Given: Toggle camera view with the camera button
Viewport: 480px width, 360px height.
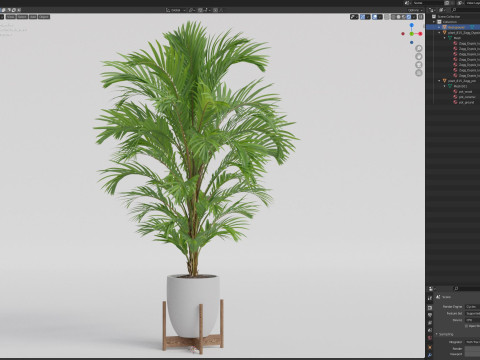Looking at the screenshot, I should click(419, 65).
